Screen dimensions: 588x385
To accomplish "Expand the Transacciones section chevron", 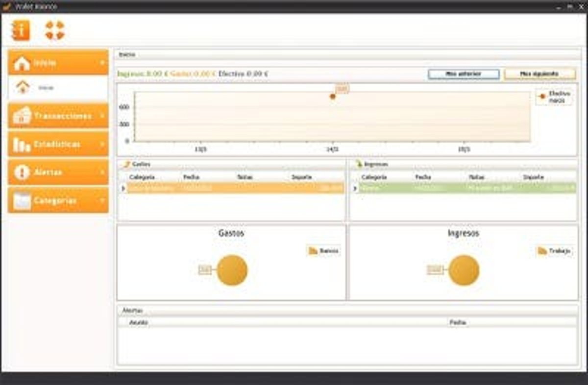I will point(102,116).
